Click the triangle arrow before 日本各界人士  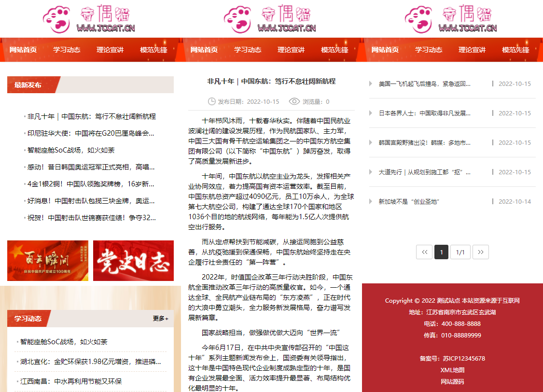click(371, 113)
